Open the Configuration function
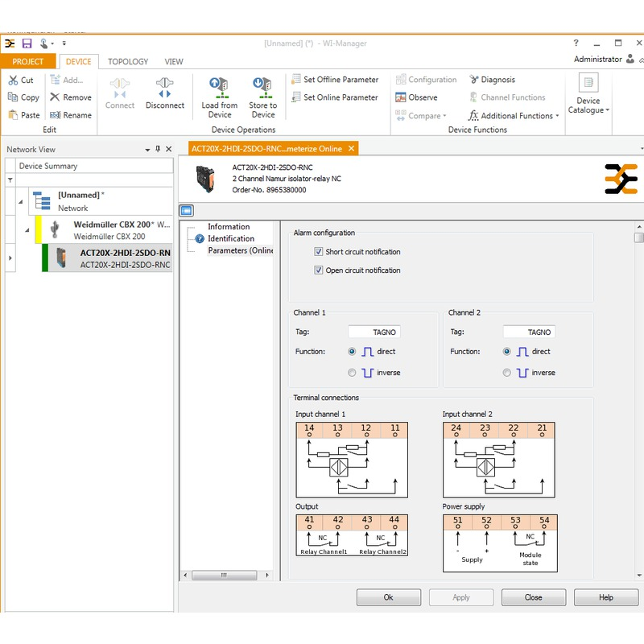The width and height of the screenshot is (644, 644). point(427,79)
